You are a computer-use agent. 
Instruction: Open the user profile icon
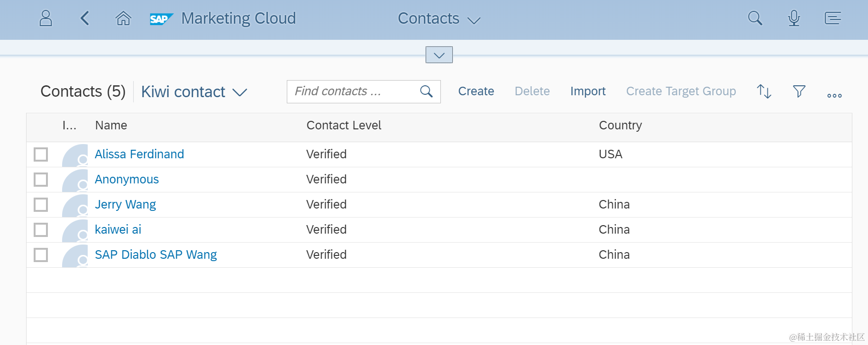[46, 18]
